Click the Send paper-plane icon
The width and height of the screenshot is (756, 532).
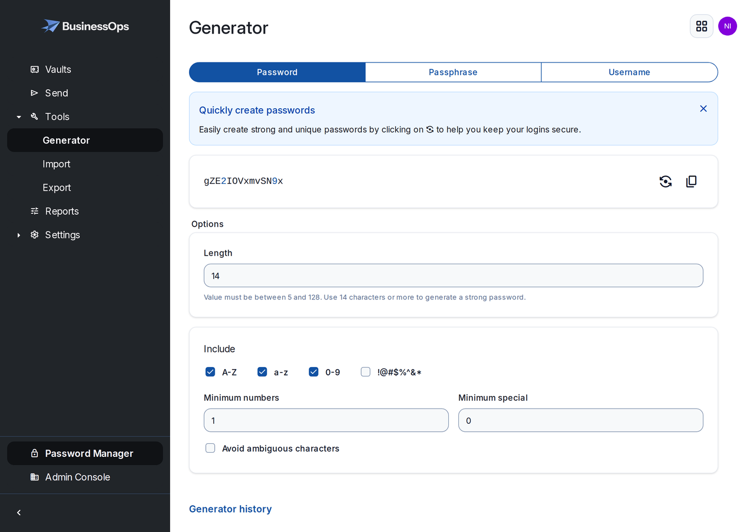[35, 93]
